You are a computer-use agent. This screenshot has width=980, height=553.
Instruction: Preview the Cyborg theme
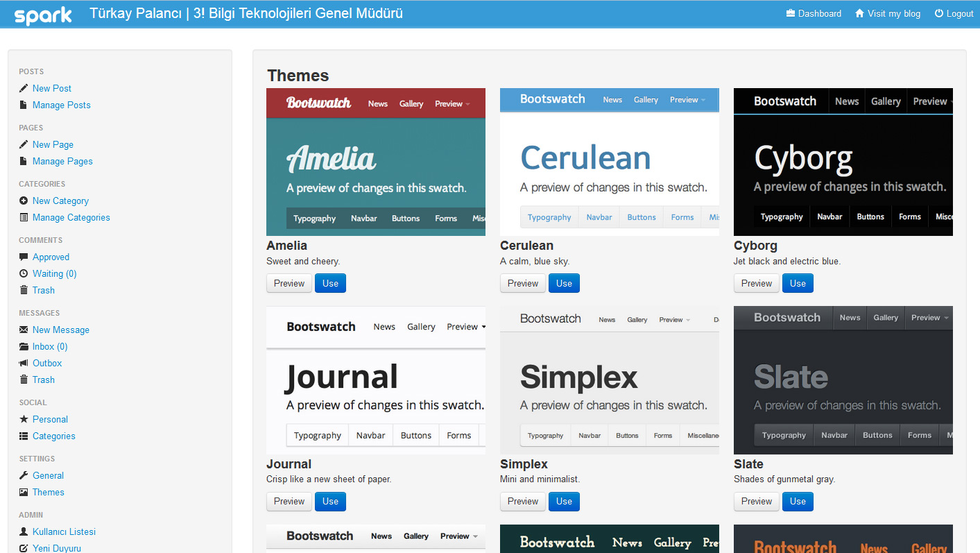(757, 283)
